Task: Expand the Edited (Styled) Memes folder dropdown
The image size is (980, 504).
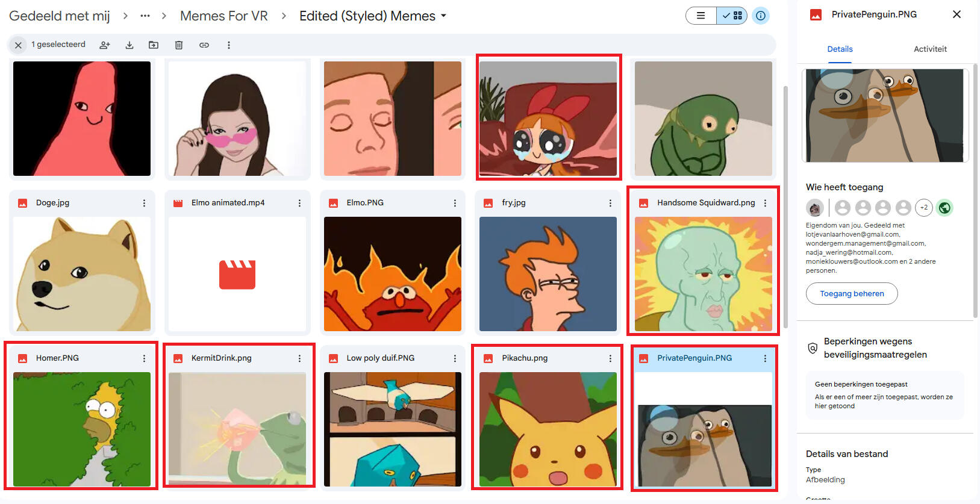Action: [x=444, y=16]
